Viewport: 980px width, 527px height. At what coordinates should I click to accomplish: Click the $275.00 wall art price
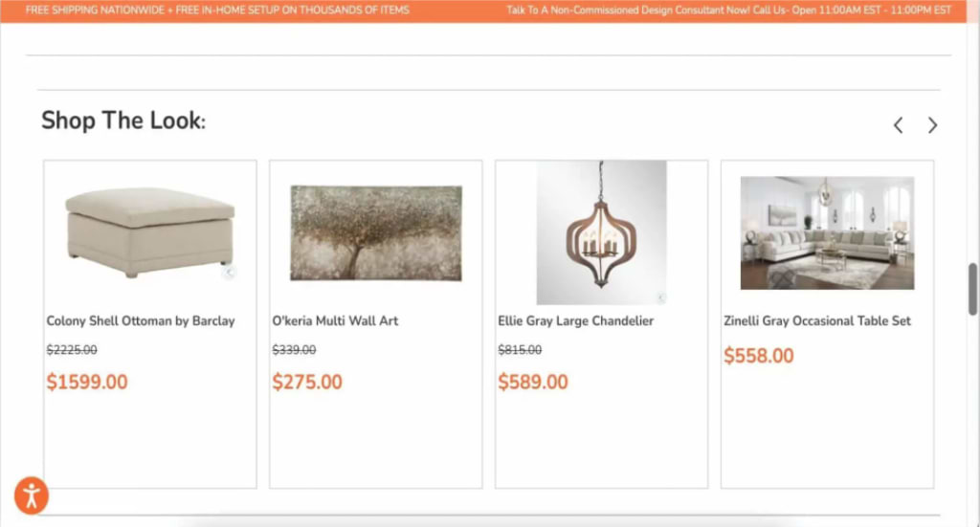[x=307, y=383]
